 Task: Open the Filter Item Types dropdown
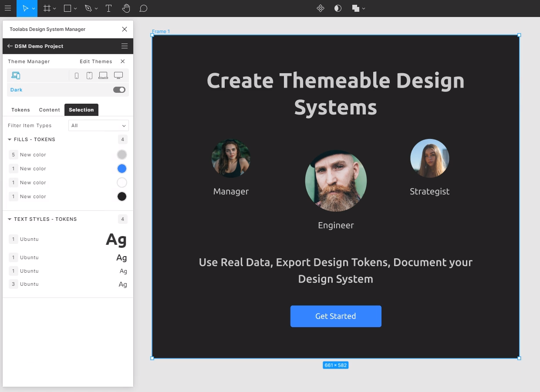[x=98, y=125]
